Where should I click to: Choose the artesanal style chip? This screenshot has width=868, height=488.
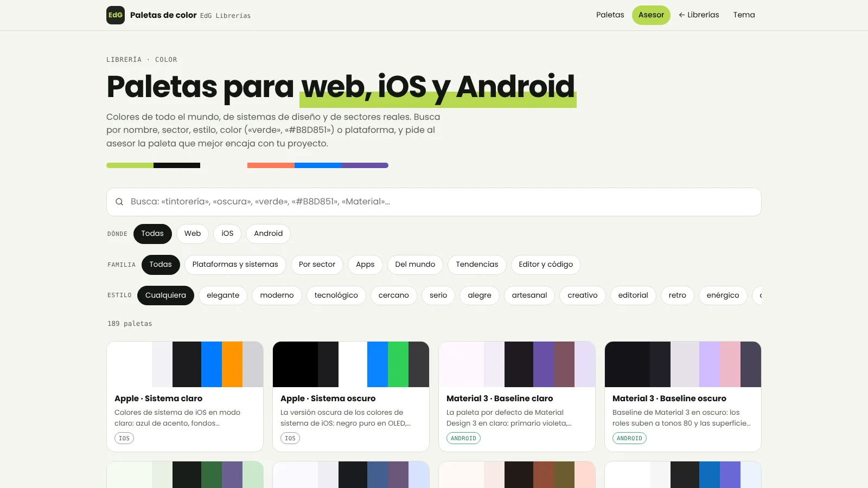(x=529, y=296)
